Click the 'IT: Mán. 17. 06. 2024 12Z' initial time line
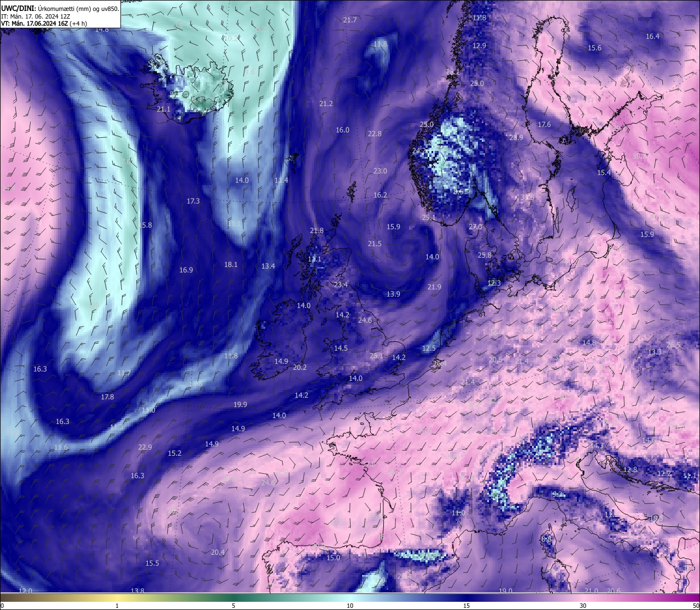Image resolution: width=700 pixels, height=610 pixels. point(36,16)
